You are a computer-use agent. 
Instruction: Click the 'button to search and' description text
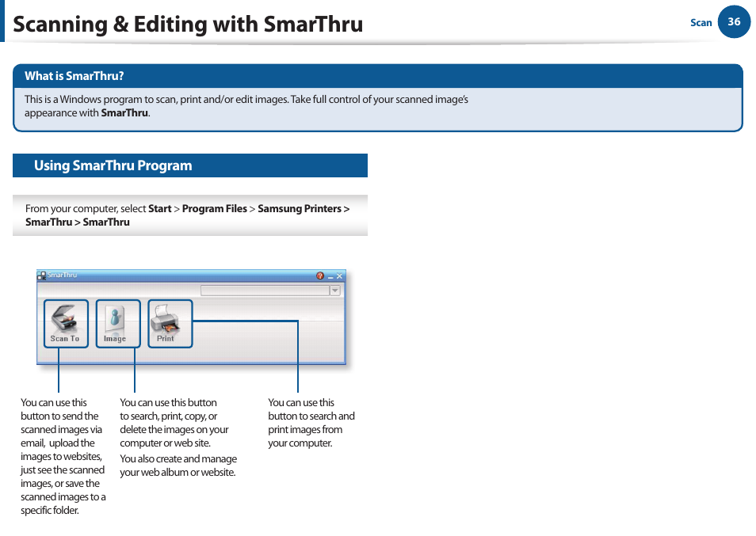pos(311,416)
